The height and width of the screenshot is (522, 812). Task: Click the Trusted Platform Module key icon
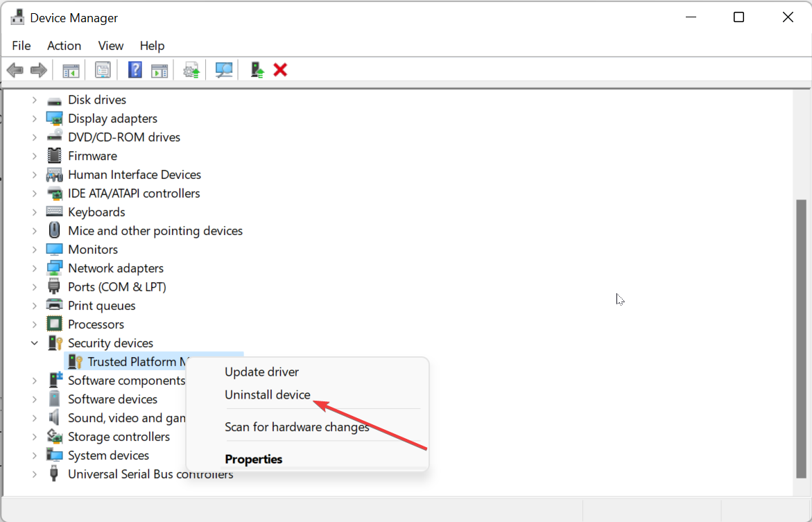click(x=76, y=361)
